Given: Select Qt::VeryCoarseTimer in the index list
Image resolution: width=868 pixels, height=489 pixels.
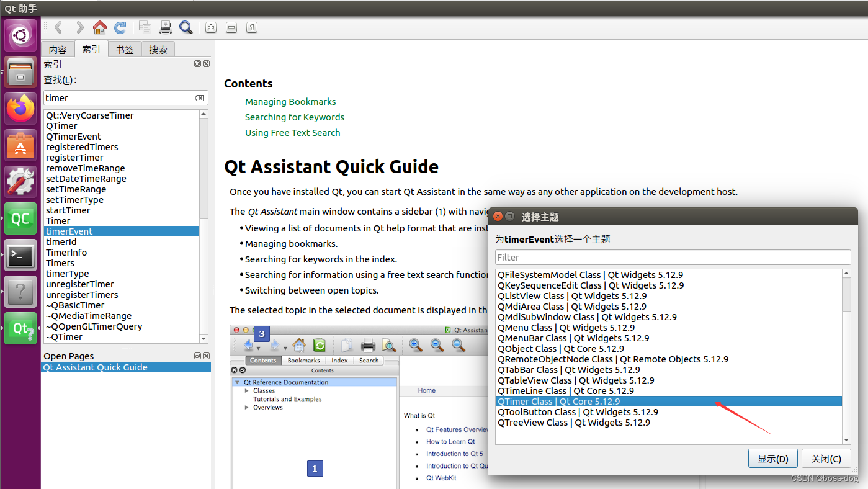Looking at the screenshot, I should pos(122,115).
